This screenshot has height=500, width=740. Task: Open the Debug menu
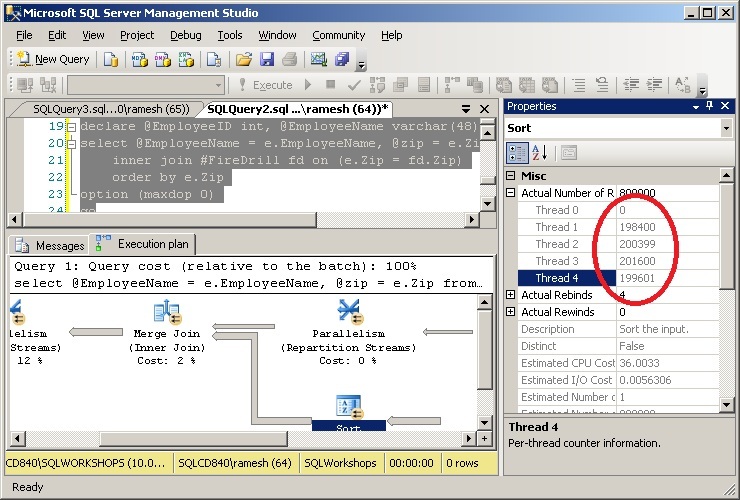tap(185, 35)
